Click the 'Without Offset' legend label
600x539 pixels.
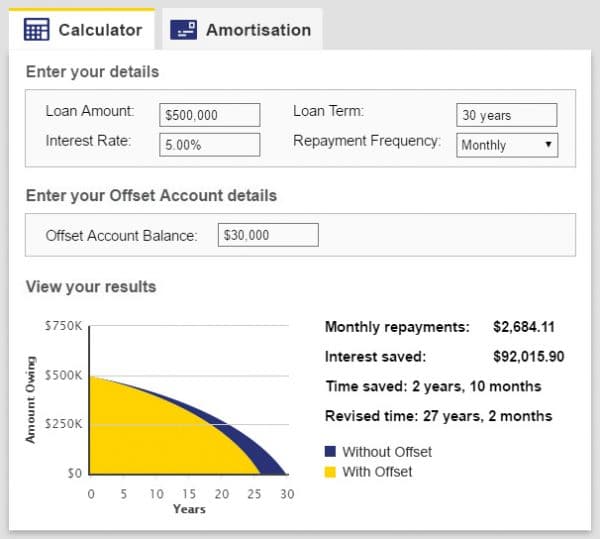point(387,452)
